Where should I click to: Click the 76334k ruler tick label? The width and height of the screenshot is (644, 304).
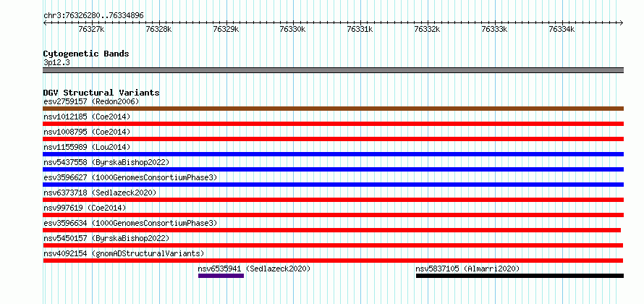(x=562, y=30)
